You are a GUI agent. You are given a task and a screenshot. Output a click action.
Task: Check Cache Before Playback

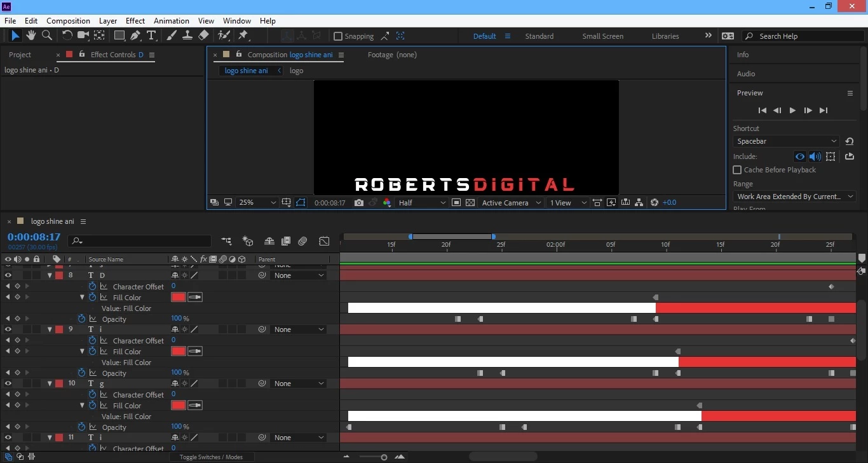click(737, 170)
